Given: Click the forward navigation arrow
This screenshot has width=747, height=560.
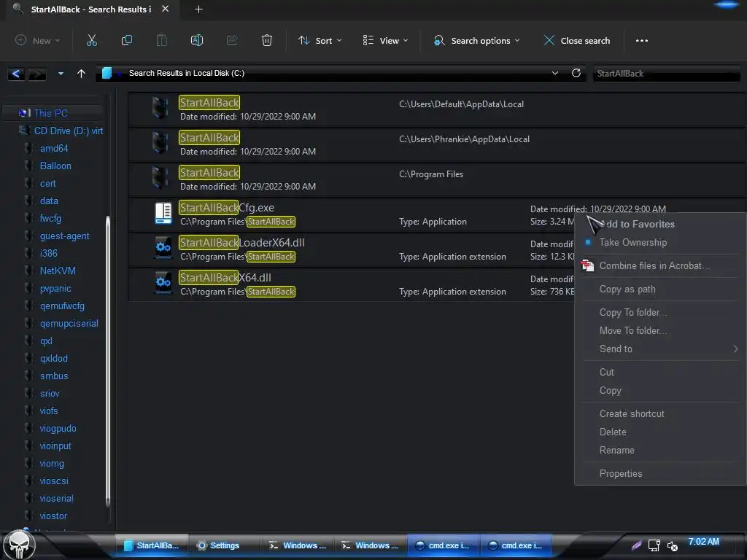Looking at the screenshot, I should [x=36, y=74].
